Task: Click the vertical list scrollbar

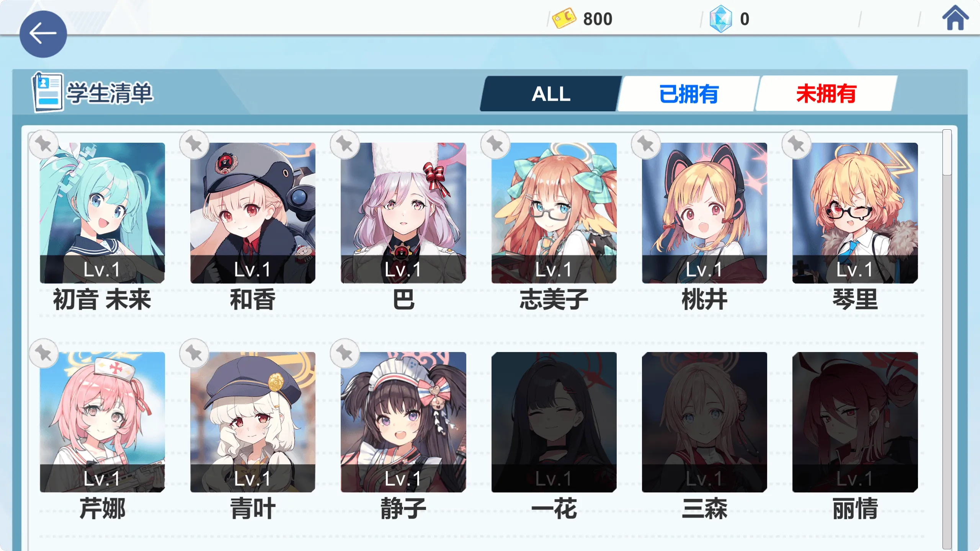Action: (947, 339)
